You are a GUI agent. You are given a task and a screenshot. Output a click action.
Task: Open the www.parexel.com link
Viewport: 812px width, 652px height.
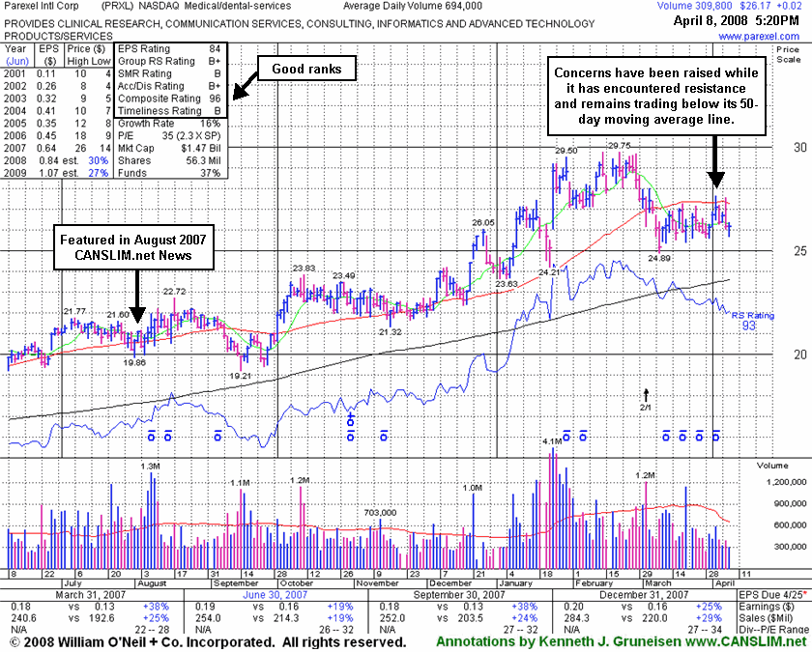tap(759, 37)
